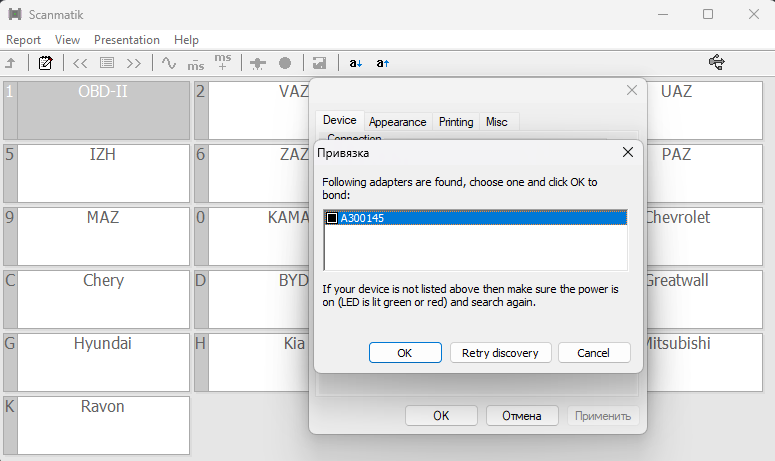Viewport: 775px width, 461px height.
Task: Click the Отмена button in settings dialog
Action: click(521, 416)
